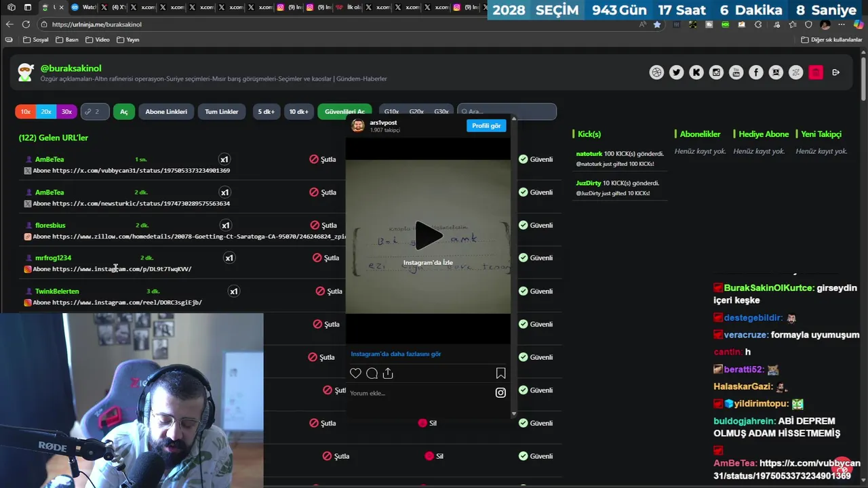
Task: Select the 30x purple filter
Action: pos(66,112)
